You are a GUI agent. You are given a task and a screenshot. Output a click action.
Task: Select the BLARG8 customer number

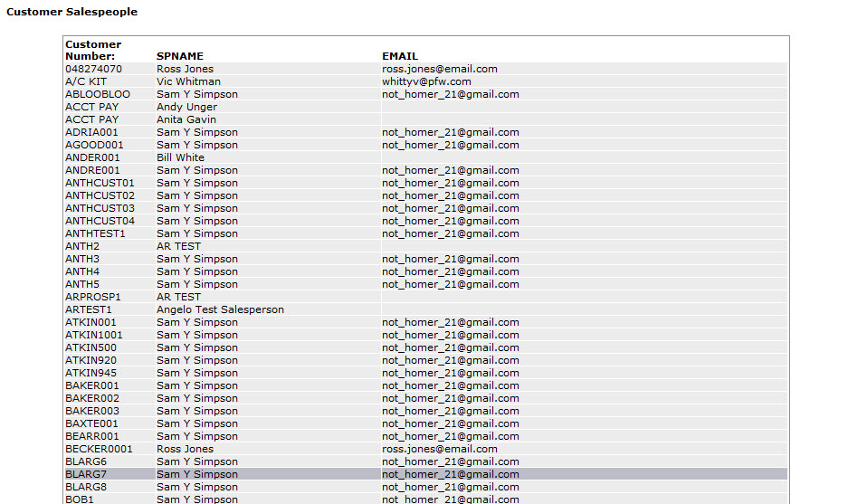pos(86,487)
